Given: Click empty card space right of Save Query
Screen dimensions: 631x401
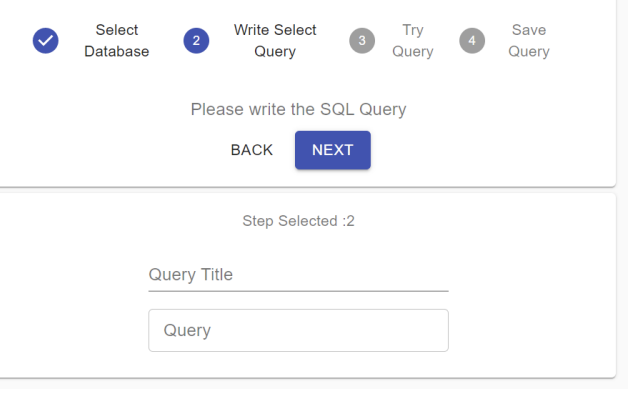Looking at the screenshot, I should tap(584, 41).
